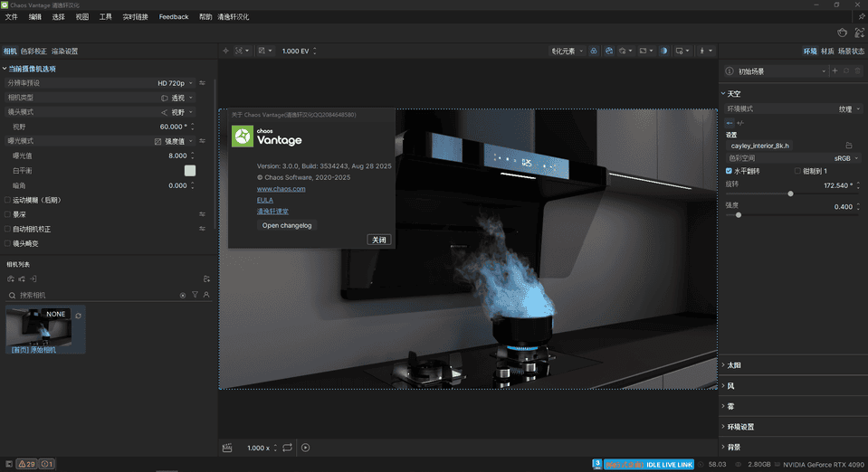Uncheck 水平翻转 checkbox
868x472 pixels.
729,171
